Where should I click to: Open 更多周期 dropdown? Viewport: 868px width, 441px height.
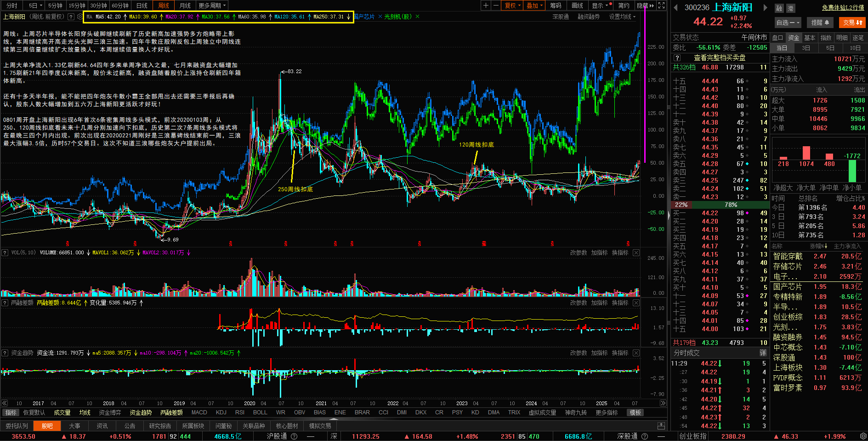[212, 6]
